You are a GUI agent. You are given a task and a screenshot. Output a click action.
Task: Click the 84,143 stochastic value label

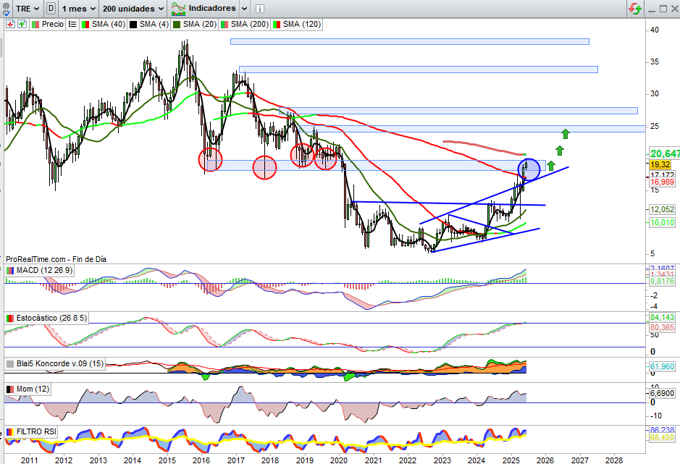pos(662,317)
